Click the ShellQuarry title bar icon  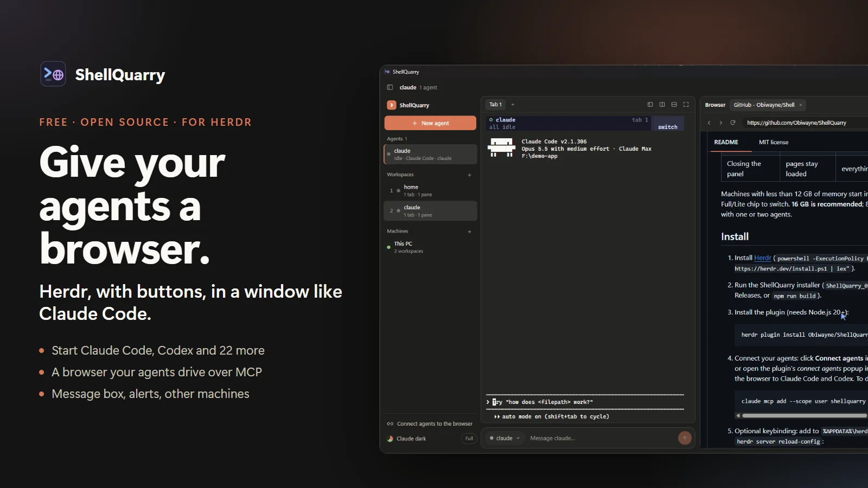pyautogui.click(x=387, y=72)
